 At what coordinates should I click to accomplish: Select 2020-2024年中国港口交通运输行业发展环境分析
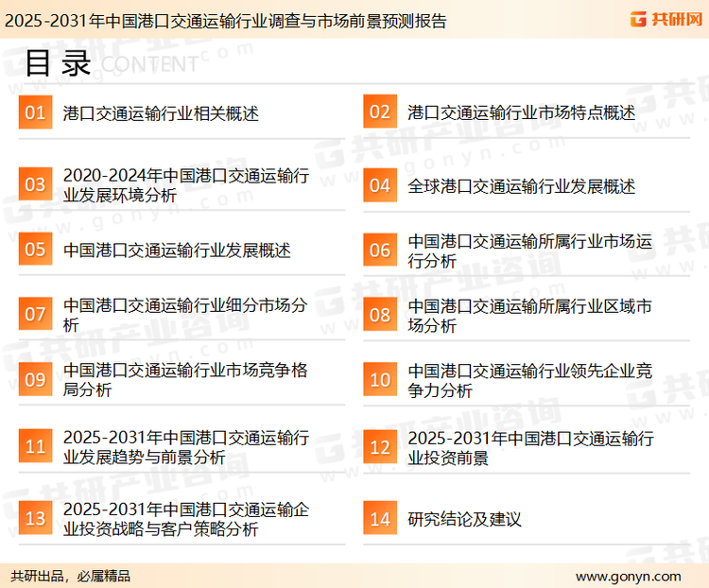tap(186, 185)
